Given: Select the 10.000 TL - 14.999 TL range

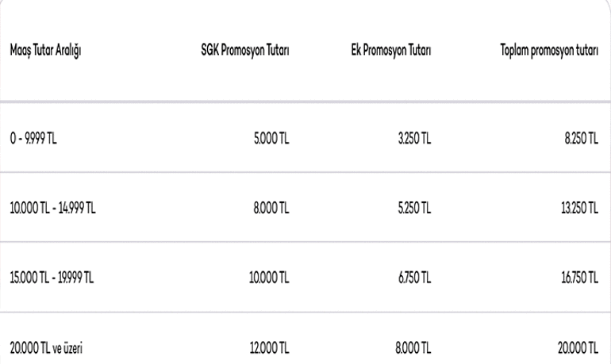Looking at the screenshot, I should tap(54, 209).
